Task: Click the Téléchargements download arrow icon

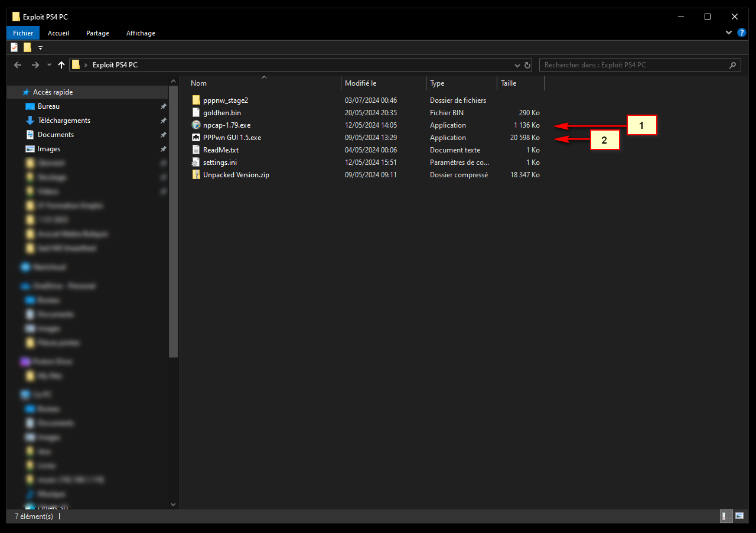Action: click(30, 121)
